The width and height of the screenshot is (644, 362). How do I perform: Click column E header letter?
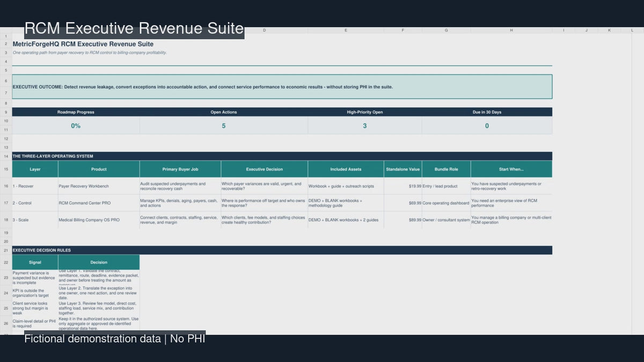coord(346,30)
